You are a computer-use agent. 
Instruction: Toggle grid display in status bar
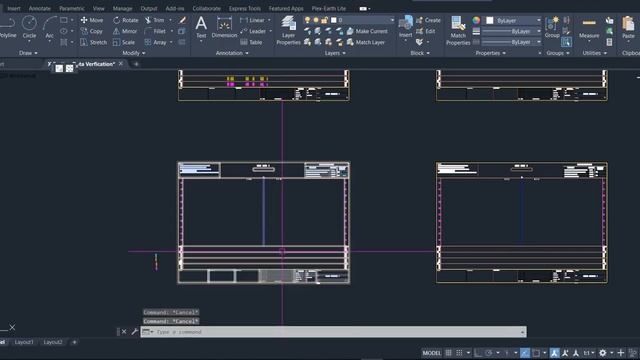coord(449,353)
